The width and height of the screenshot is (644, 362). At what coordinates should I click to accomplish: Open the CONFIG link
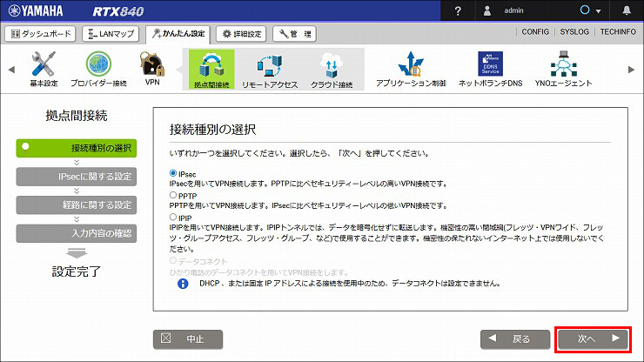click(535, 31)
